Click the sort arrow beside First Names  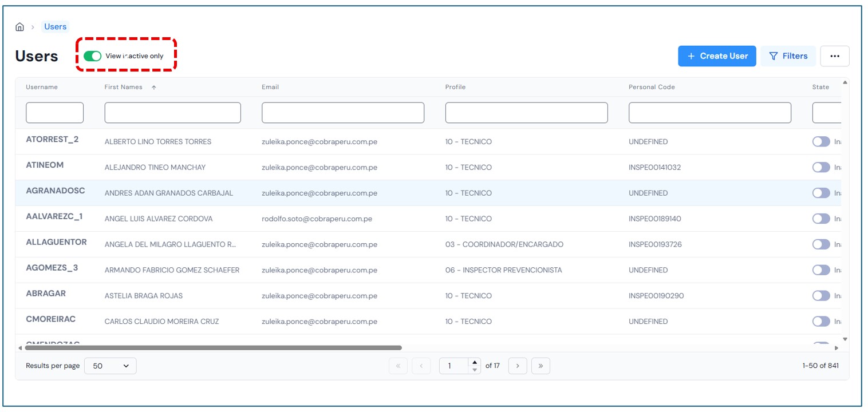[x=154, y=88]
